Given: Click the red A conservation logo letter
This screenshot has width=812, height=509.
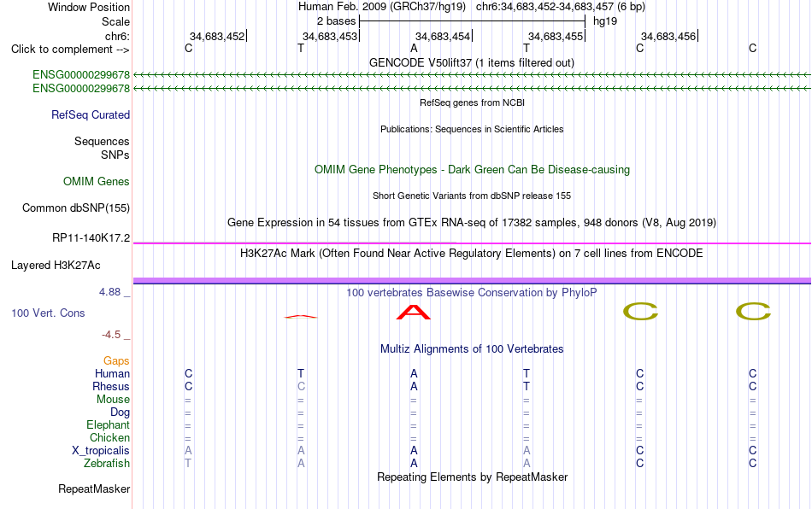Looking at the screenshot, I should 413,313.
